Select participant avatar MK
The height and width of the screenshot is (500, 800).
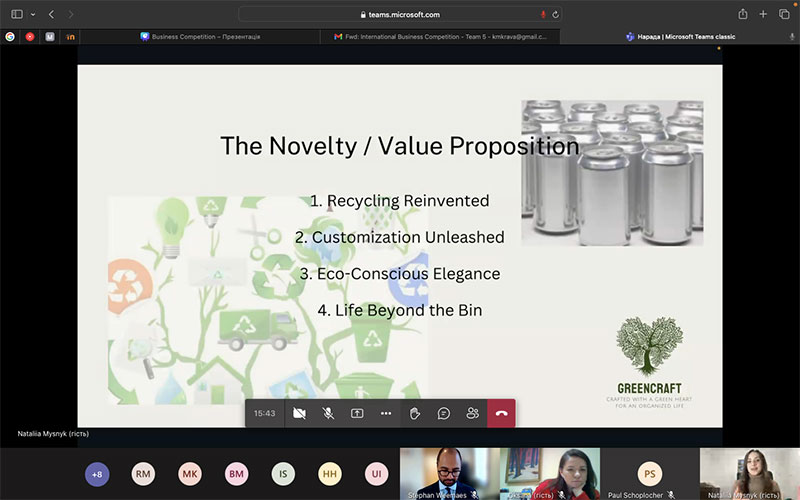point(190,474)
